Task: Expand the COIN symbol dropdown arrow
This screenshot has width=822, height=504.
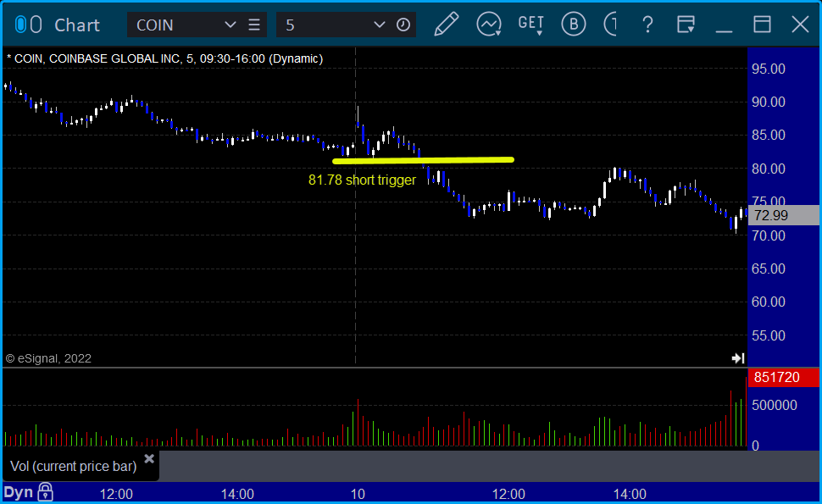Action: pos(230,25)
